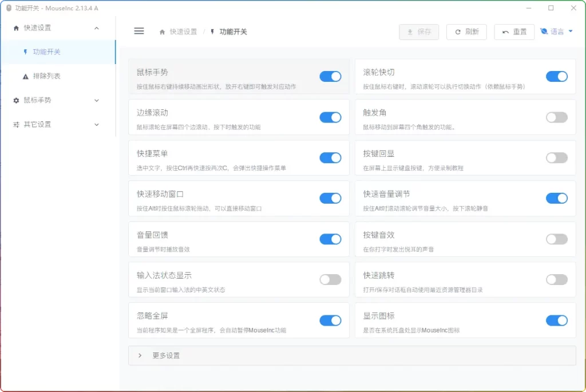Screen dimensions: 586x392
Task: Disable 音量回馈 switch
Action: [330, 239]
